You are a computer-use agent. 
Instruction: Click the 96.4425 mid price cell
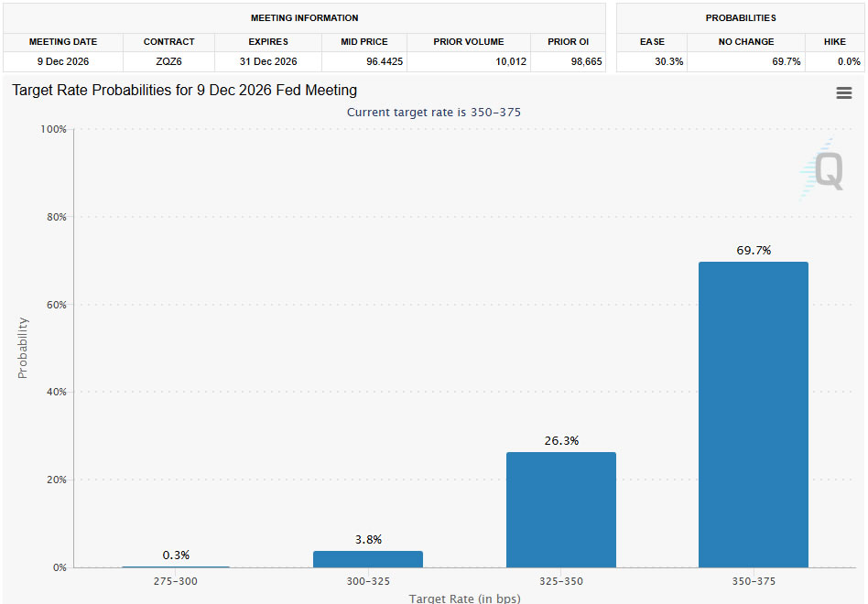(364, 61)
